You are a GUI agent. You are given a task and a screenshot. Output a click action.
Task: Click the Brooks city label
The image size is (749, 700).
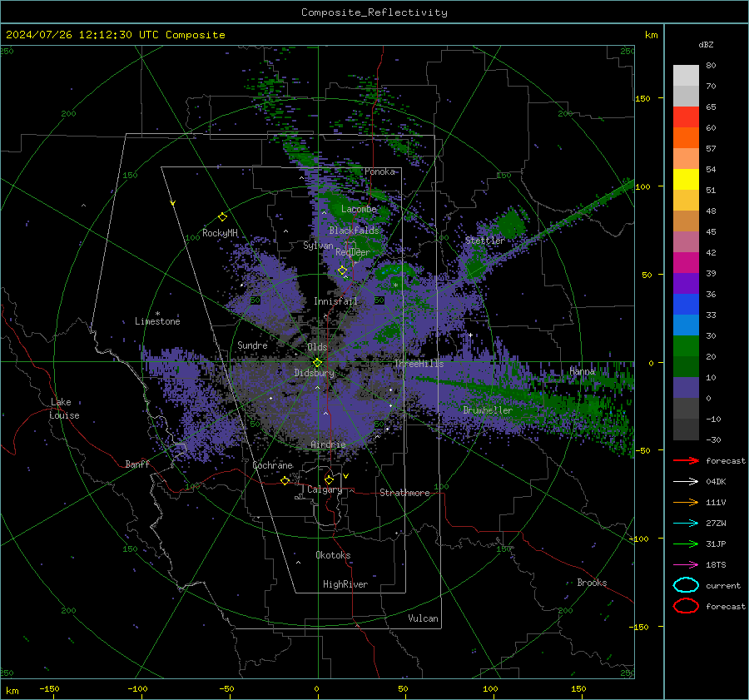[x=592, y=583]
